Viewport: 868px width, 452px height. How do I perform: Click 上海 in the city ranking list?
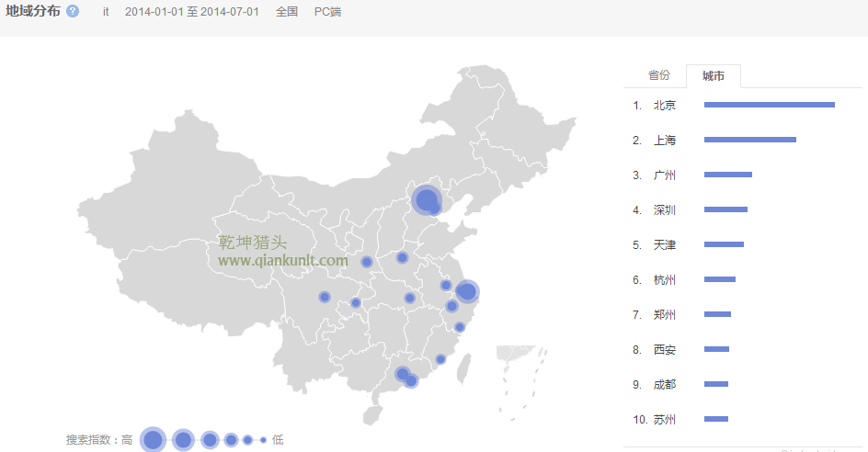664,140
